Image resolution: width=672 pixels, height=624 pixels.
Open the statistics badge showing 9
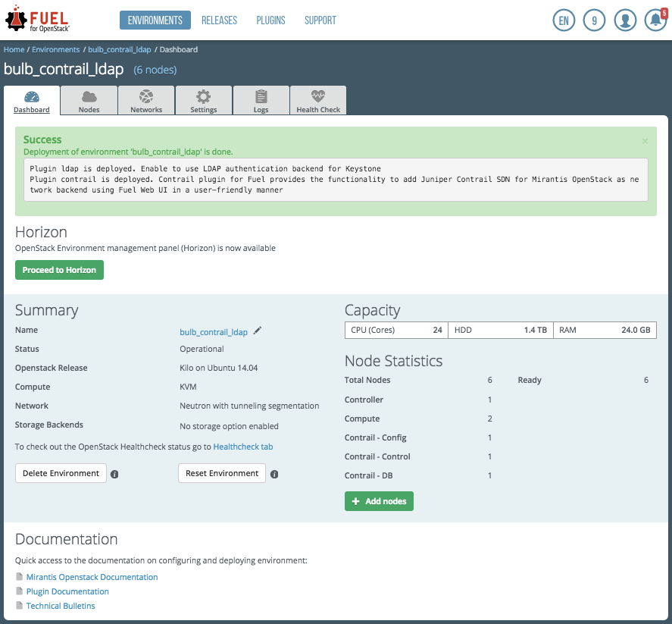point(594,20)
